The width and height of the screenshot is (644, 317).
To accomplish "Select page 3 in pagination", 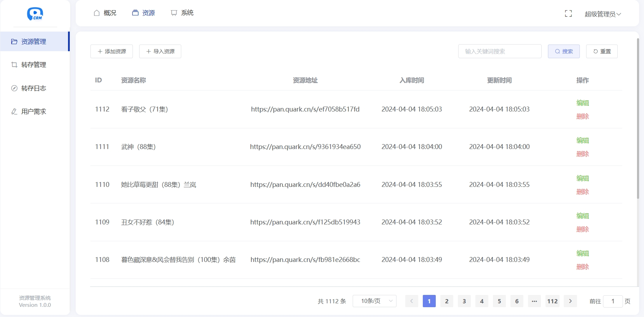I will (x=464, y=301).
